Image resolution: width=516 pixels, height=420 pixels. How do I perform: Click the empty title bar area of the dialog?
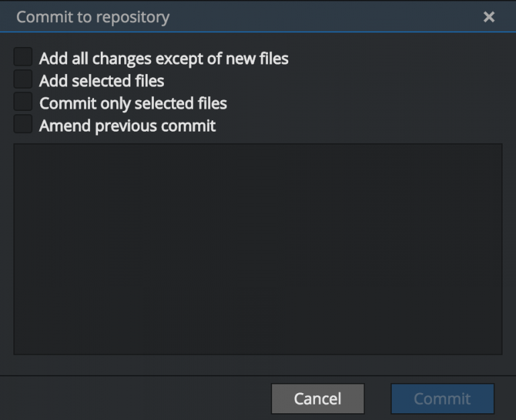tap(322, 17)
